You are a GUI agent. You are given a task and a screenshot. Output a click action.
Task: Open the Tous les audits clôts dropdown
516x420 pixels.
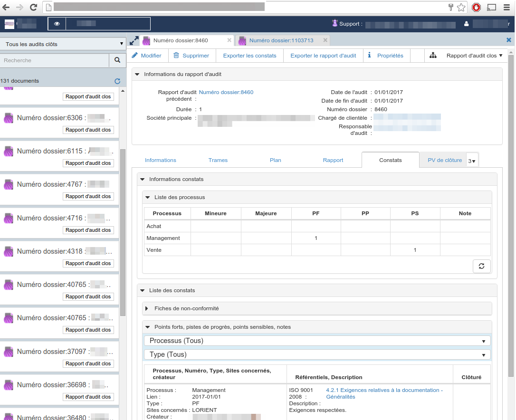click(x=63, y=44)
